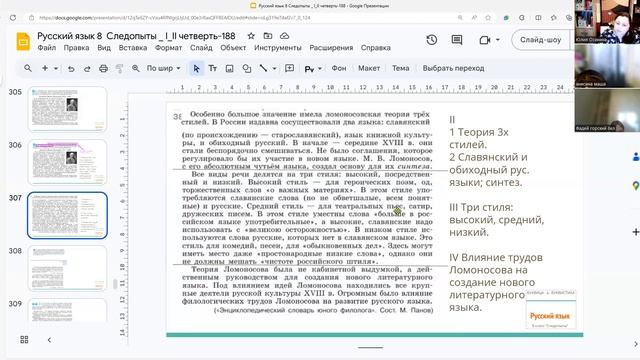Open the По шир zoom dropdown

pos(163,68)
